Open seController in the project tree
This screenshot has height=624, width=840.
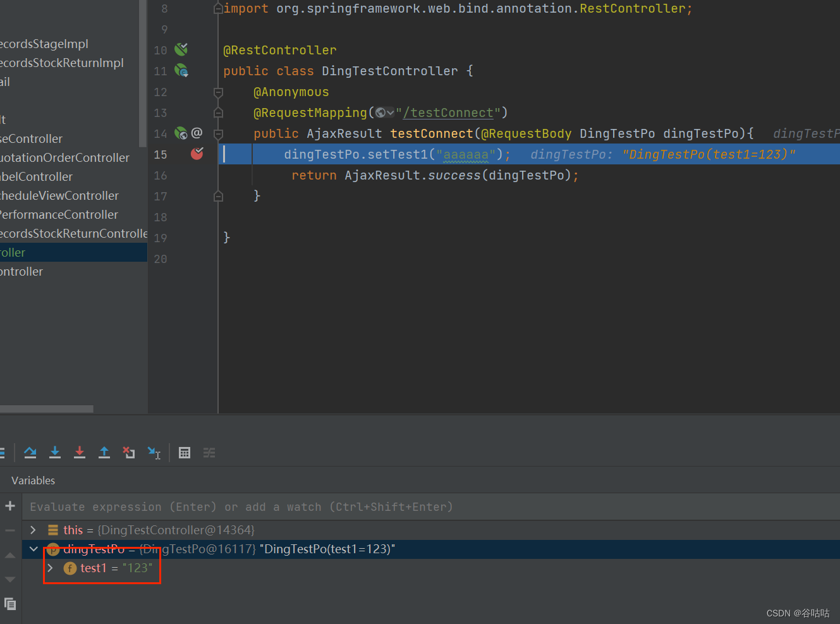[x=32, y=138]
